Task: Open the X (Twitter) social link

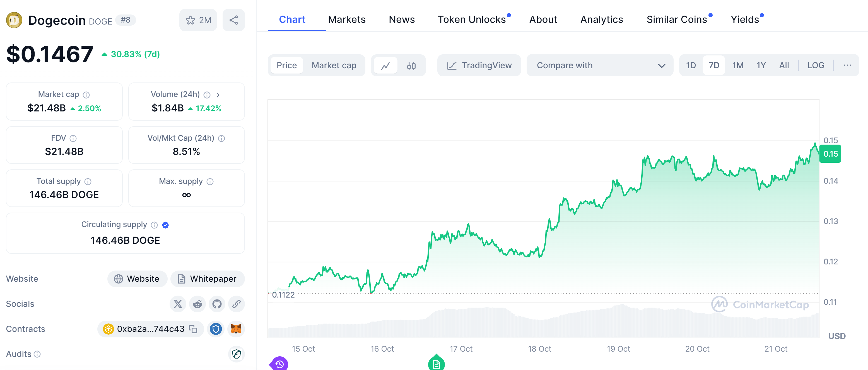Action: pos(178,304)
